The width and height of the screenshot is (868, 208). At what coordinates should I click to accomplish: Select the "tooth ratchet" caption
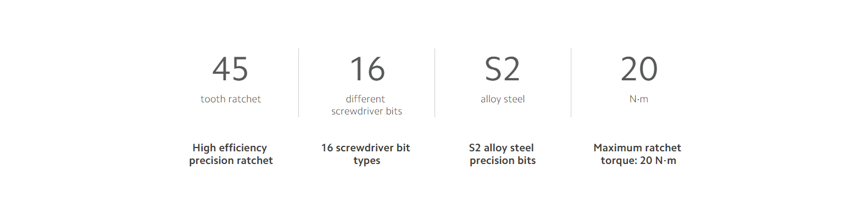(231, 99)
